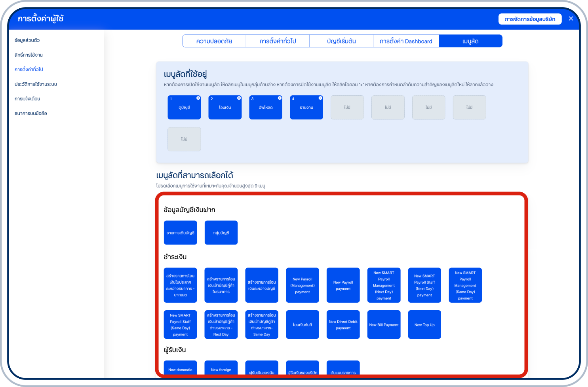
Task: Select the New Bill Payment tile
Action: 384,324
